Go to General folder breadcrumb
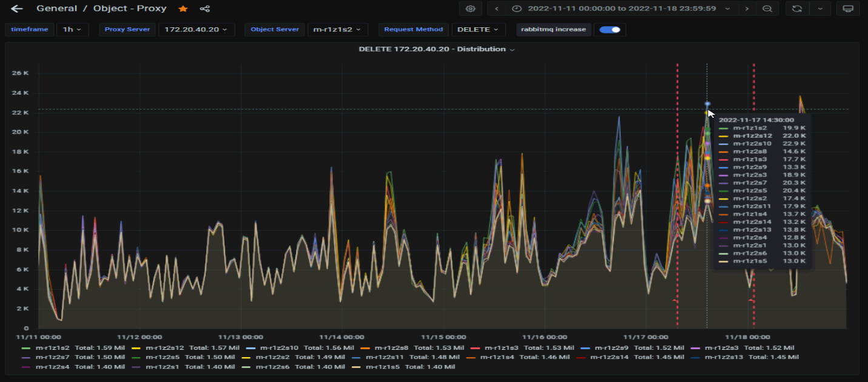The image size is (868, 382). [56, 9]
